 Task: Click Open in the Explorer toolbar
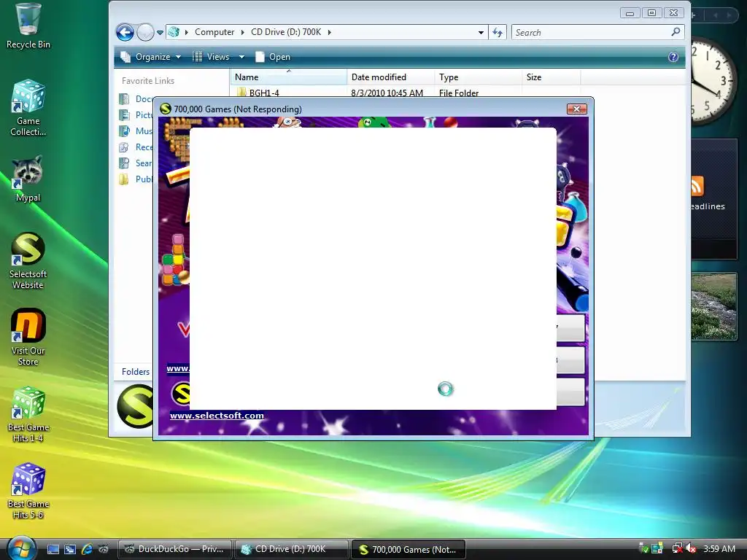point(273,57)
